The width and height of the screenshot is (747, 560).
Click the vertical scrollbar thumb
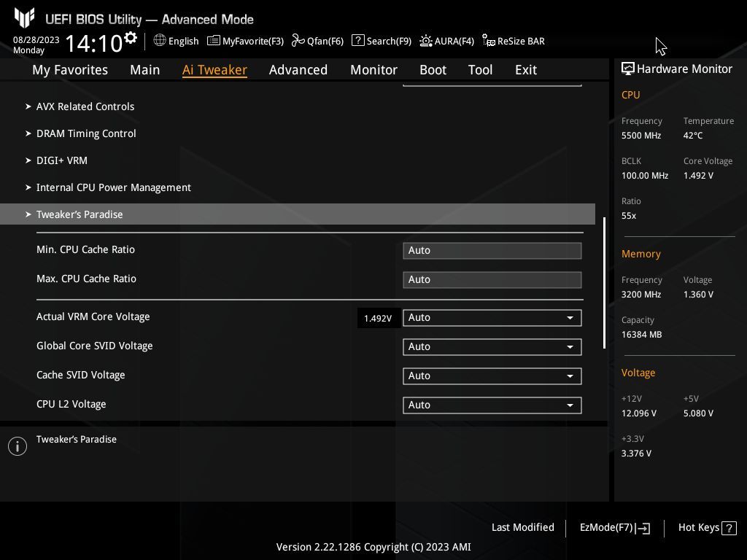[604, 283]
